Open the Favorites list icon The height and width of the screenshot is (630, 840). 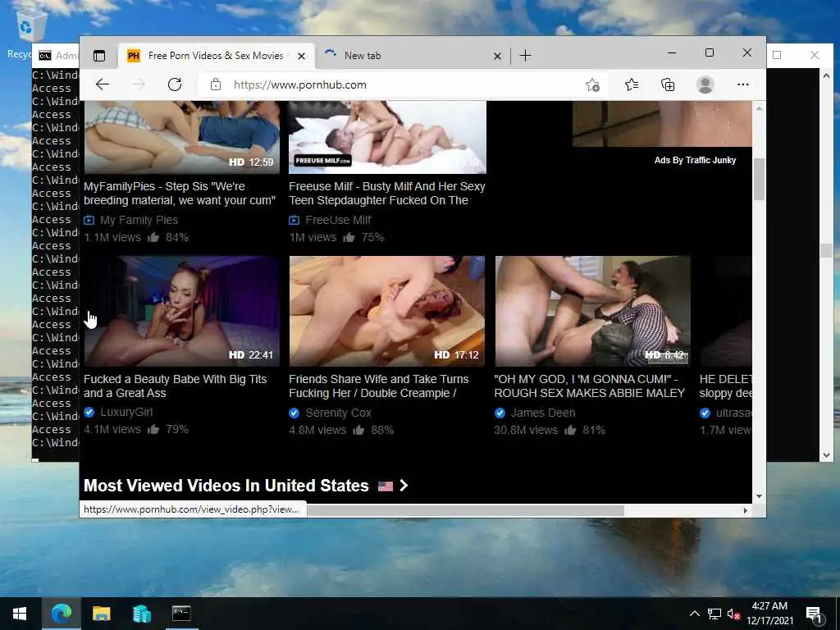(x=632, y=84)
